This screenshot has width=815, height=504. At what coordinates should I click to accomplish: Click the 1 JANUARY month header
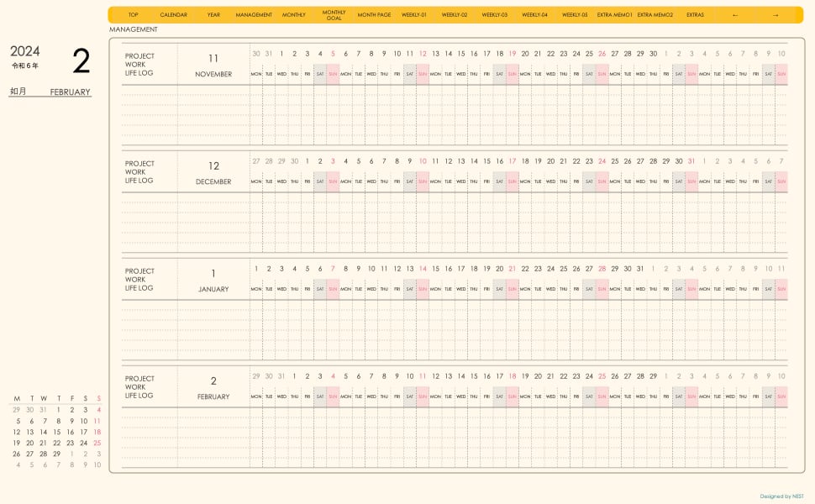(213, 280)
